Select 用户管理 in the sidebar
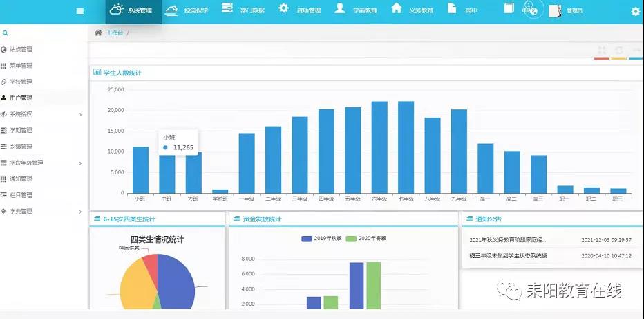644x319 pixels. (21, 98)
